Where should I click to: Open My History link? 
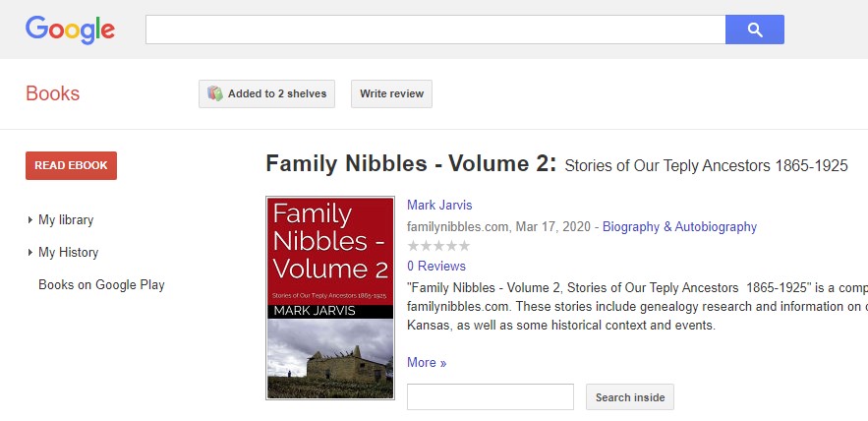coord(68,253)
